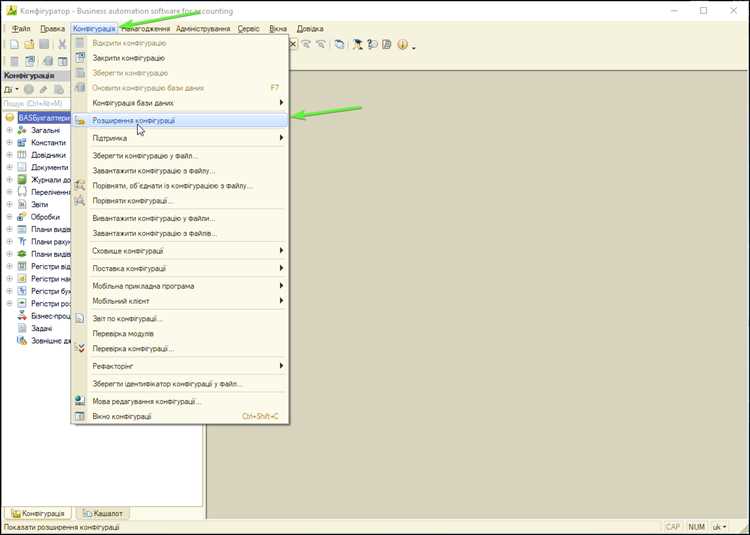Click the Save toolbar icon

point(44,44)
